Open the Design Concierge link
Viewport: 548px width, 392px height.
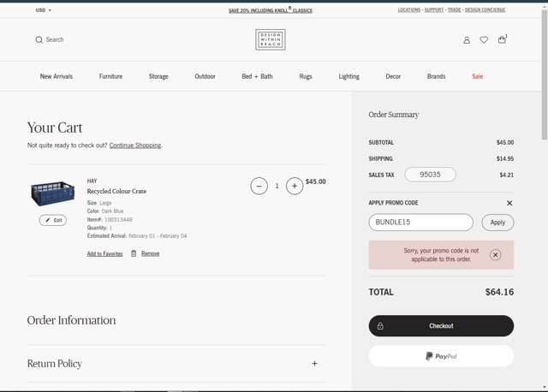click(x=485, y=9)
